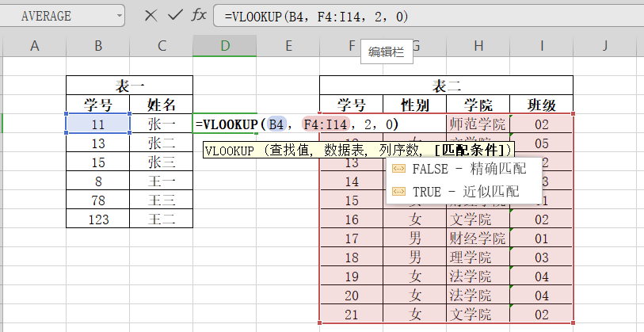
Task: Select the cell containing 张一
Action: (162, 124)
